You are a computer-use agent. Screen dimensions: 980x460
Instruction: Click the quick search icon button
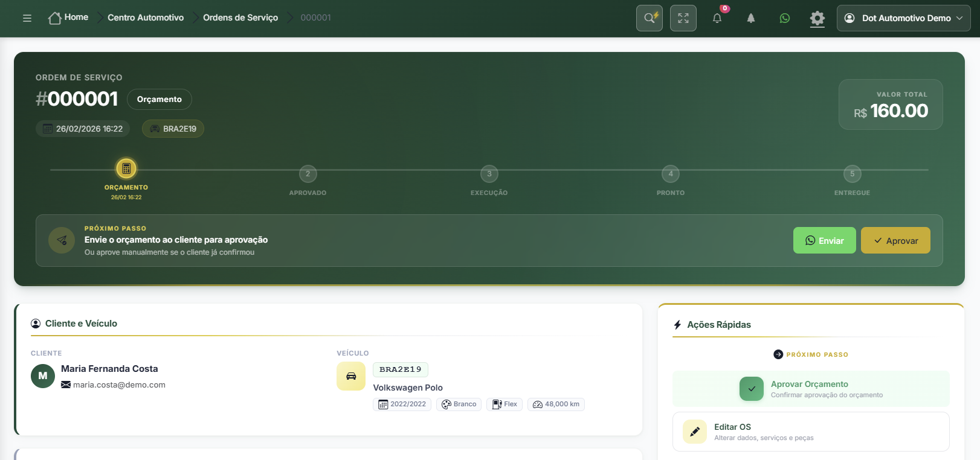(650, 18)
